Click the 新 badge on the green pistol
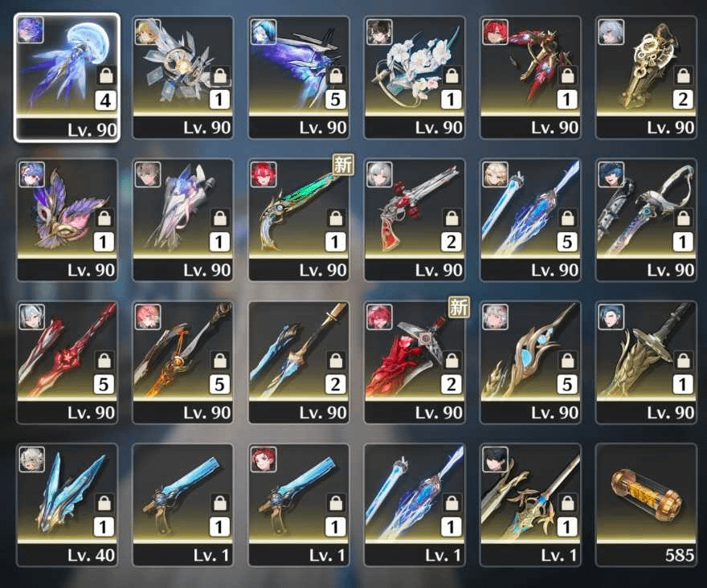Screen dimensions: 707x588 pos(343,165)
